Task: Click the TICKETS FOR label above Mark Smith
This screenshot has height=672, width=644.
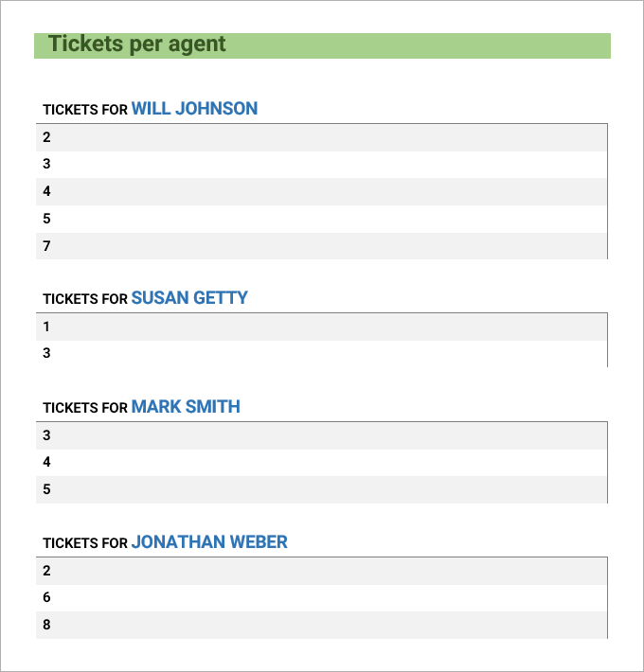Action: tap(85, 408)
